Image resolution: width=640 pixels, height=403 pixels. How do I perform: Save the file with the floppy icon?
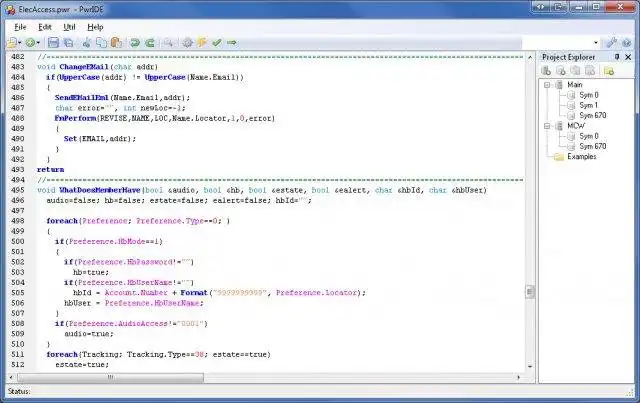[x=53, y=42]
